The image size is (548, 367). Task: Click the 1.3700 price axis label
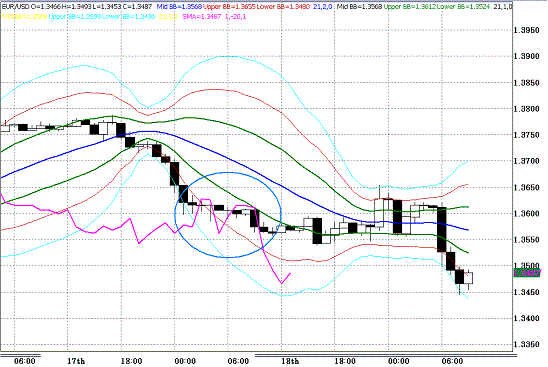click(527, 161)
